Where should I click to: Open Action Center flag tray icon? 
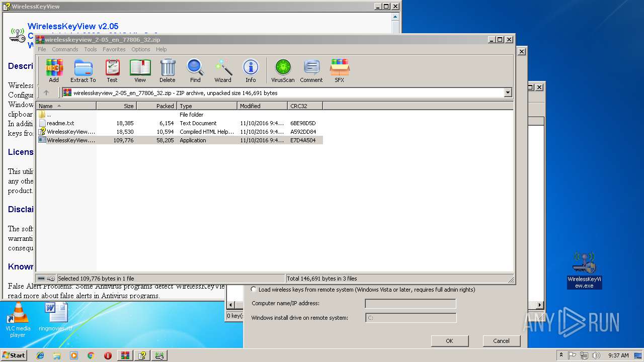[572, 355]
